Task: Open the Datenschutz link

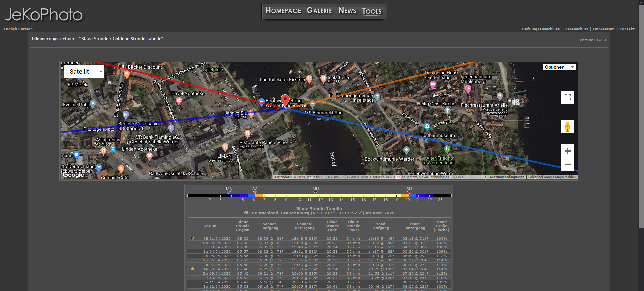Action: tap(576, 29)
